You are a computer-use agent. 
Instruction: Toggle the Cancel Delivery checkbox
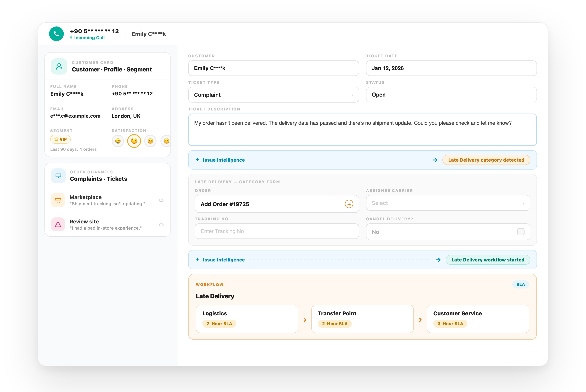(521, 232)
